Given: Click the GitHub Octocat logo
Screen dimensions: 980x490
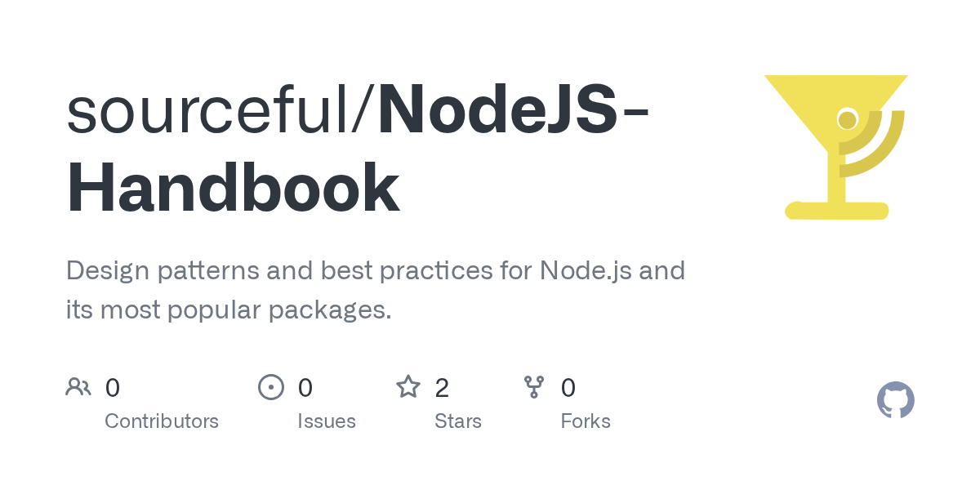Looking at the screenshot, I should click(x=895, y=400).
